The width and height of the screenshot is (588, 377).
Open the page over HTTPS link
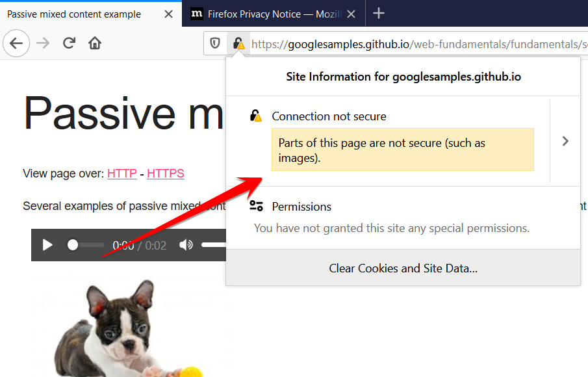(x=165, y=174)
